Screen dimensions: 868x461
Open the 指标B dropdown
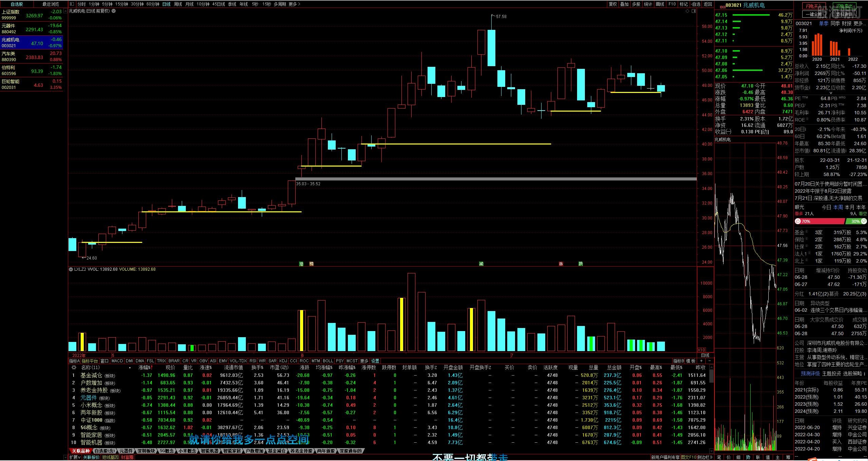678,361
